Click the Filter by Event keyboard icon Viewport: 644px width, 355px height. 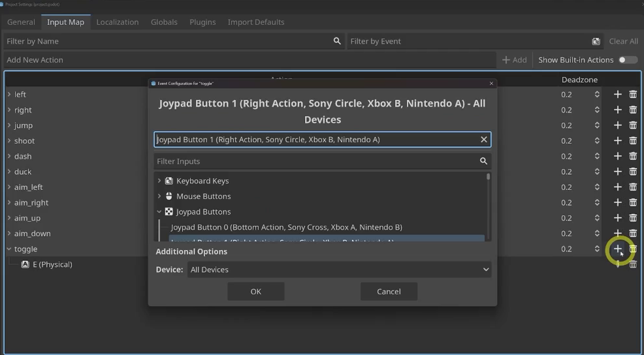tap(596, 41)
